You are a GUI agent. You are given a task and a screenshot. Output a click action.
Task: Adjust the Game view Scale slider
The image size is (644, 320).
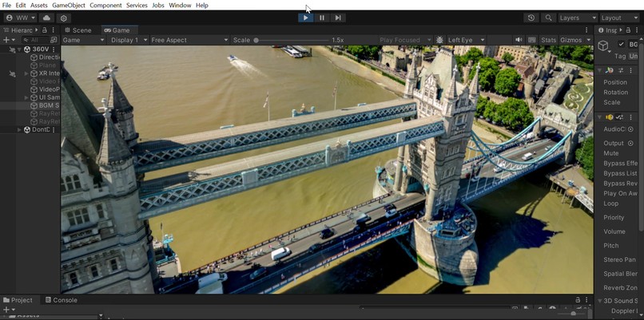click(x=292, y=40)
